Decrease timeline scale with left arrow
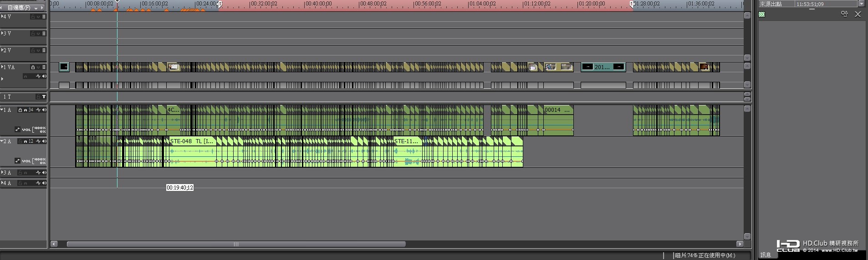 coord(2,8)
